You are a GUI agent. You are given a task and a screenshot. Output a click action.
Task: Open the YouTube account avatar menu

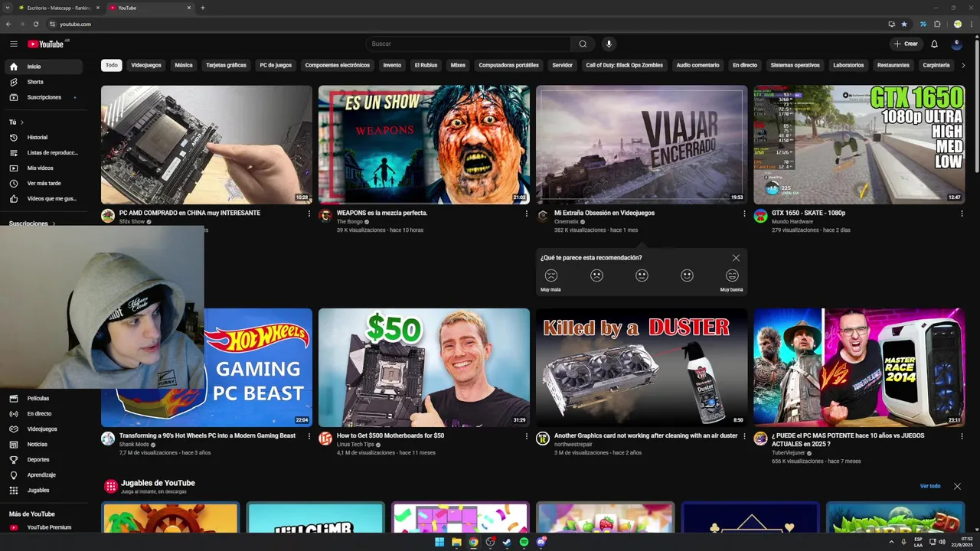(956, 44)
